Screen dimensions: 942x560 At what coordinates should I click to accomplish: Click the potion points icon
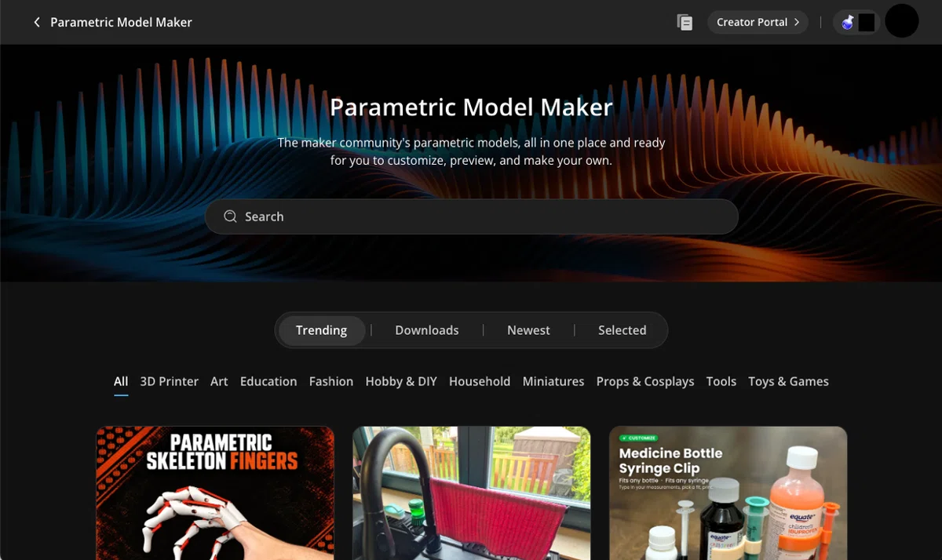click(x=848, y=22)
